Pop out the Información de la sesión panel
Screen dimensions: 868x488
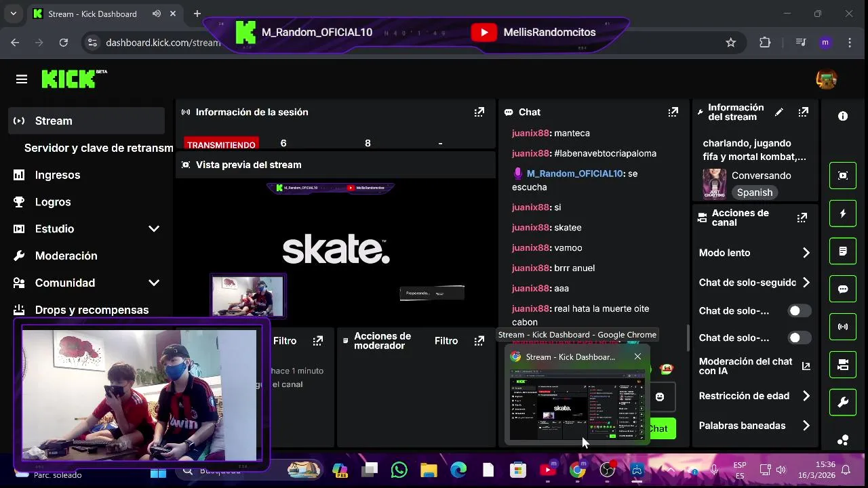[479, 112]
